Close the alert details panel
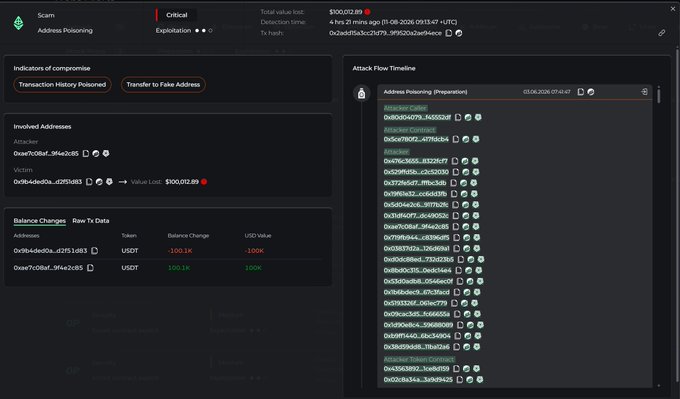Screen dimensions: 680x399 (x=673, y=9)
